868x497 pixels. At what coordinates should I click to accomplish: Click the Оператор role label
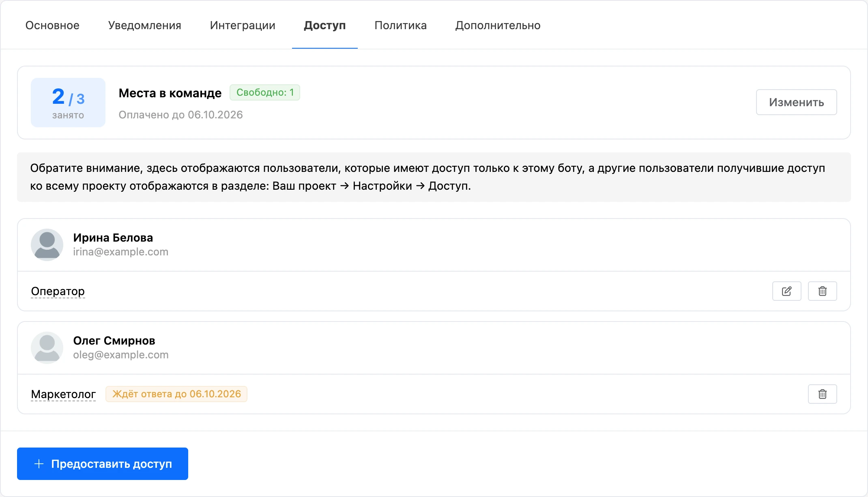58,291
